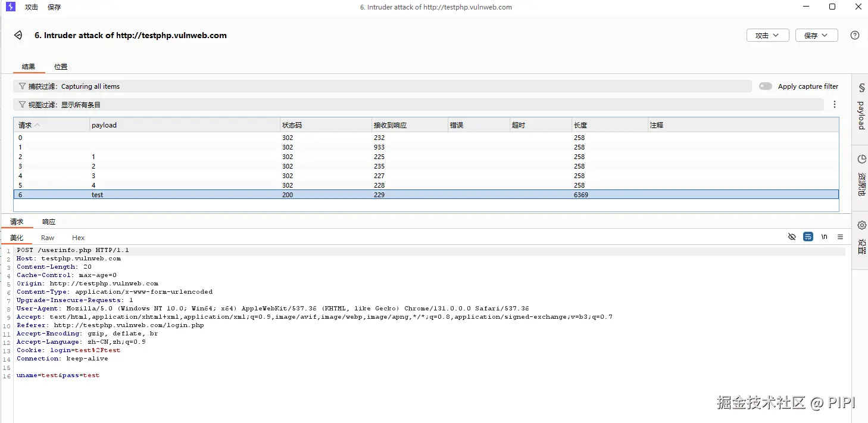Select request row 0 in results table

click(426, 138)
